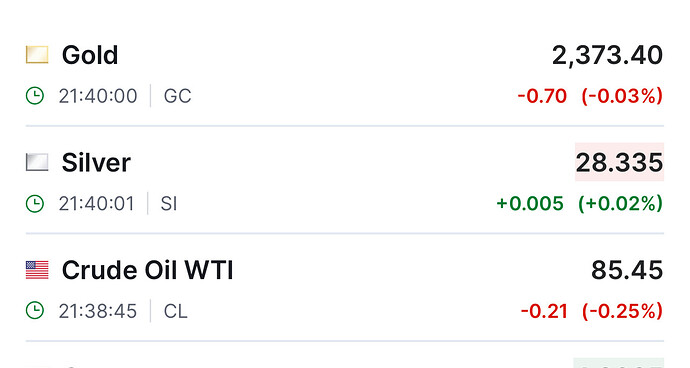Select the Gold price 2,373.40
The image size is (690, 368).
(607, 55)
